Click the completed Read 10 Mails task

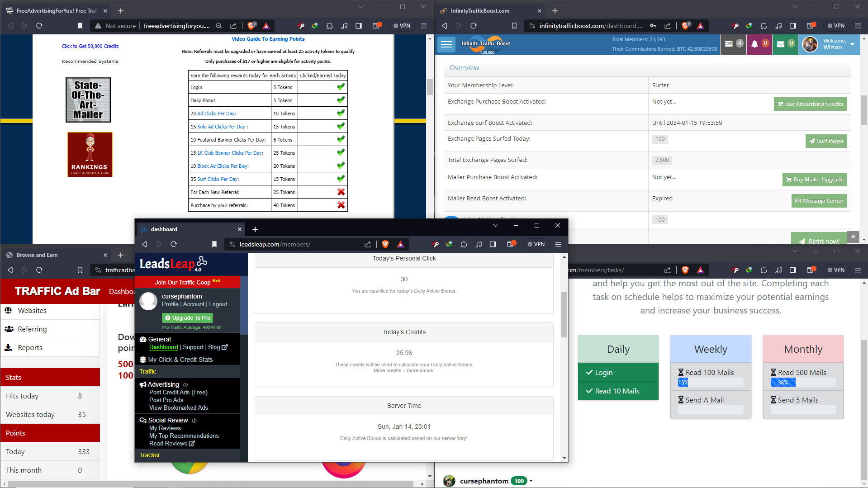(x=618, y=391)
